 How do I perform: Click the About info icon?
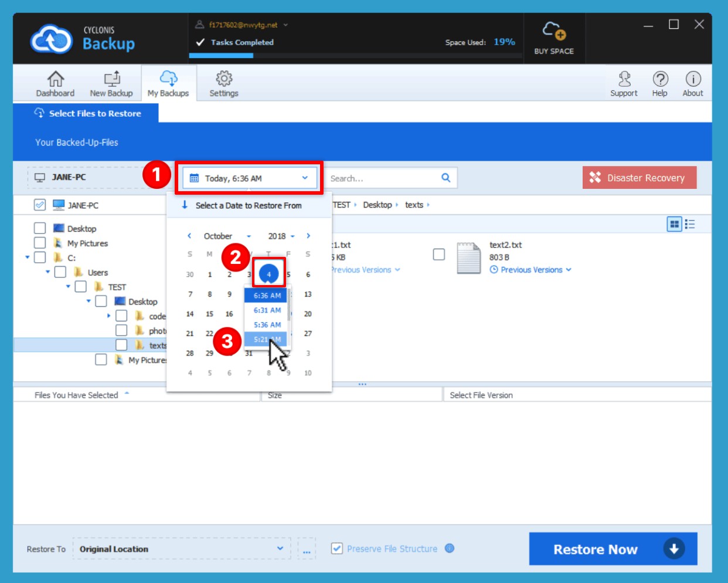pos(693,79)
